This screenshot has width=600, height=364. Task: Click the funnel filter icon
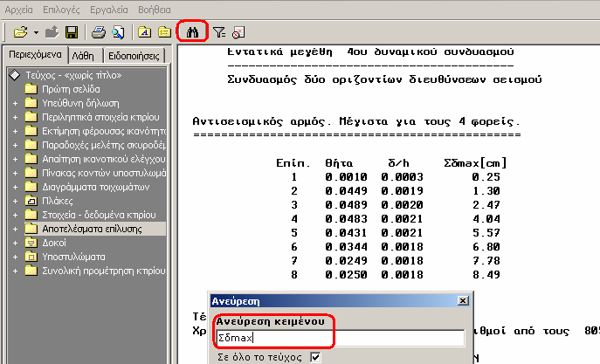219,32
